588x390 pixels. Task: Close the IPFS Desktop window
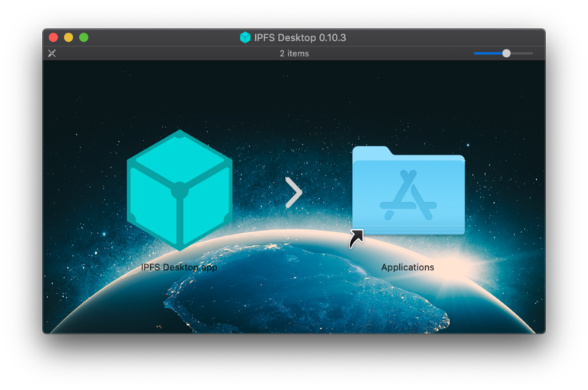[x=53, y=37]
